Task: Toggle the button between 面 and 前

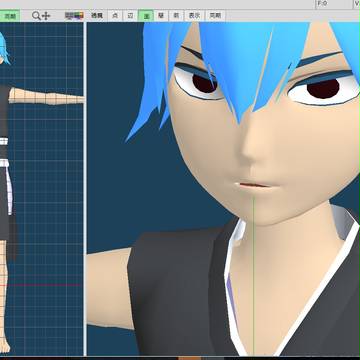Action: (161, 16)
